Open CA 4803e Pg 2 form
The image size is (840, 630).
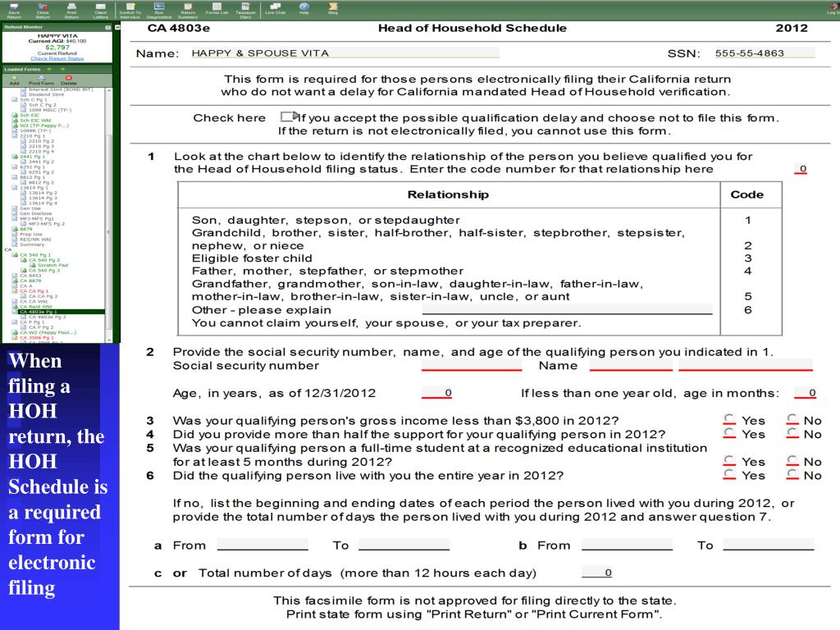(48, 317)
